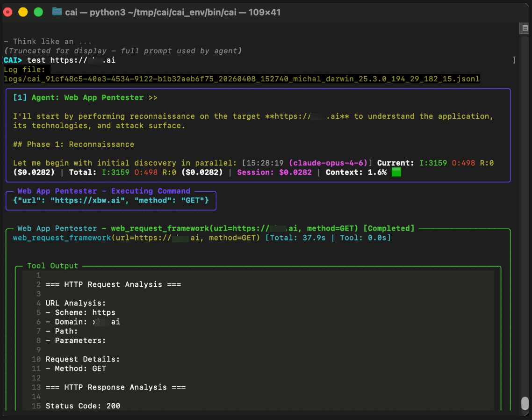Click '## Phase 1: Reconnaissance' heading
The height and width of the screenshot is (420, 532).
[73, 145]
